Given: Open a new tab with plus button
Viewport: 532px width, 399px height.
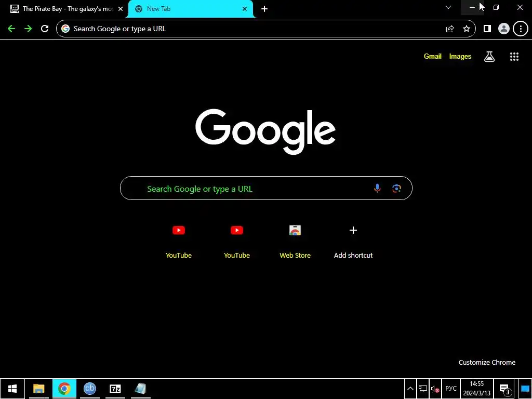Looking at the screenshot, I should [x=264, y=9].
